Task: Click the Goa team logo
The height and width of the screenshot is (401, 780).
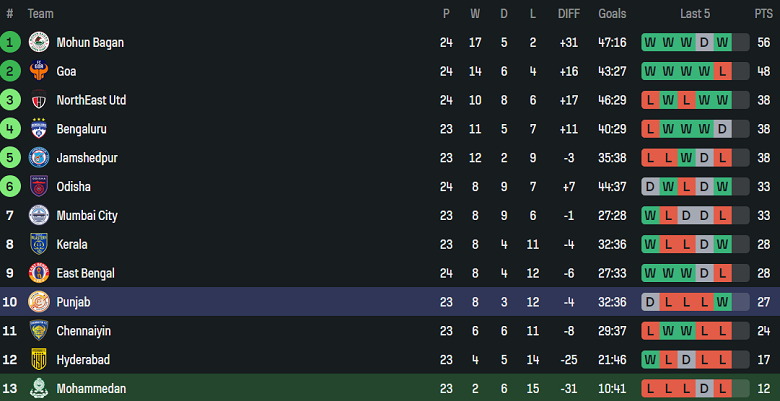Action: tap(39, 72)
